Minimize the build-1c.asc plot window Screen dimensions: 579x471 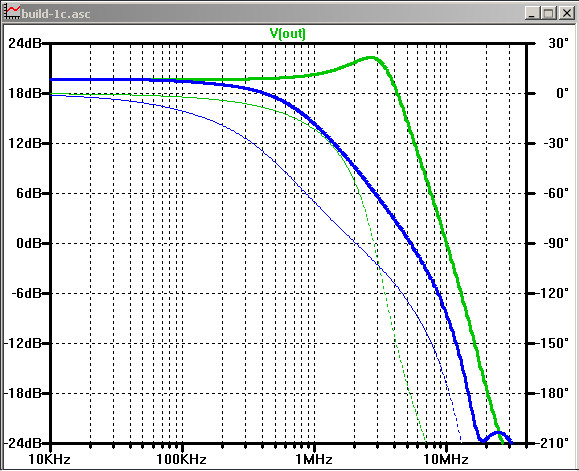pyautogui.click(x=532, y=14)
